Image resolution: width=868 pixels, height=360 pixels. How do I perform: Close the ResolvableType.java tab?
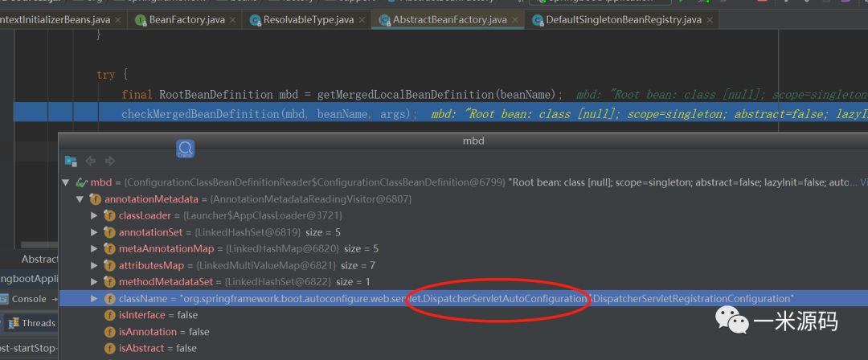(362, 21)
